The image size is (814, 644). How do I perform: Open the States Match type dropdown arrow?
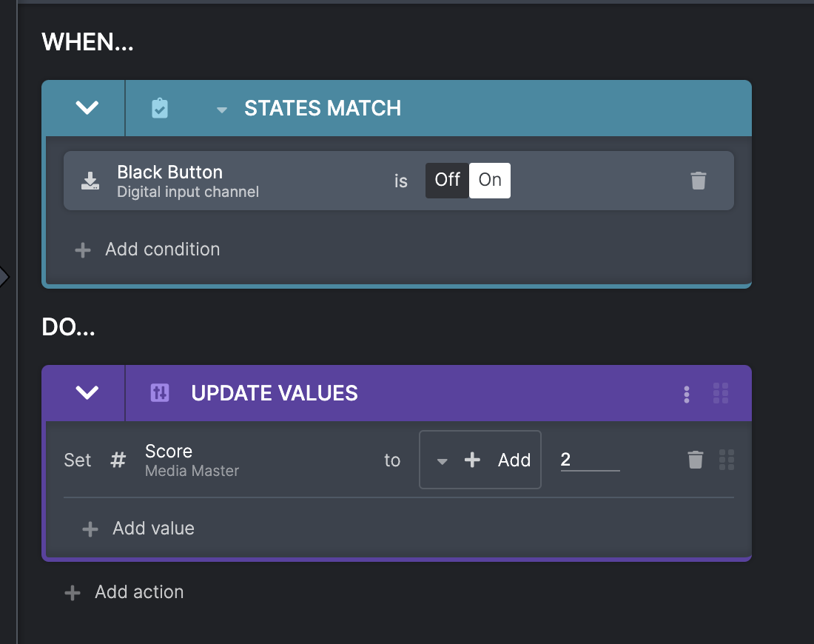(222, 110)
